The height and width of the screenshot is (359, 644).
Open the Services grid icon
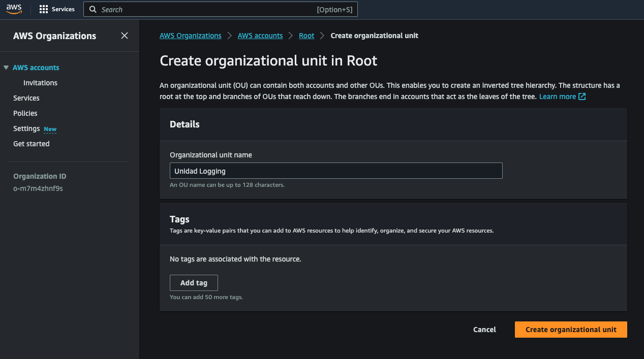[44, 9]
